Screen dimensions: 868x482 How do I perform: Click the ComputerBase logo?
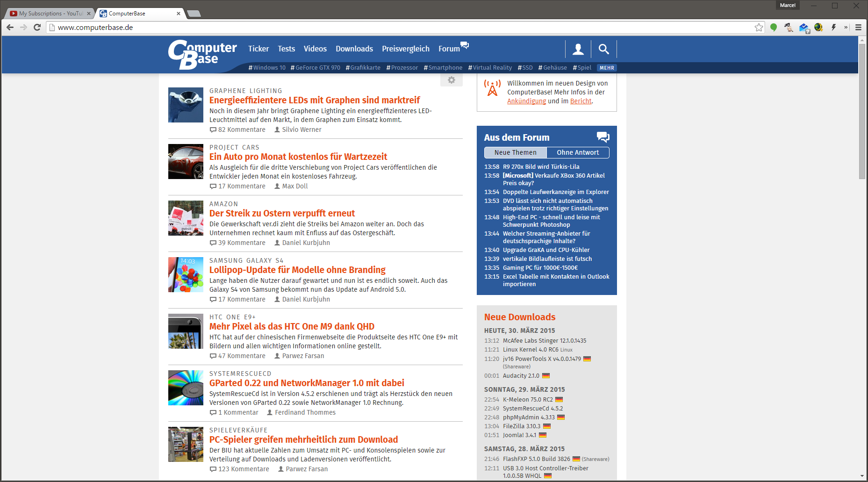tap(202, 54)
